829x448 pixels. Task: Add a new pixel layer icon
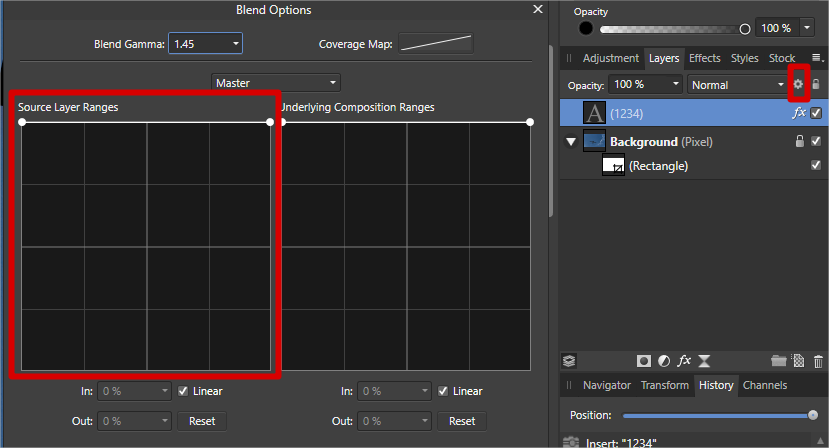coord(799,361)
